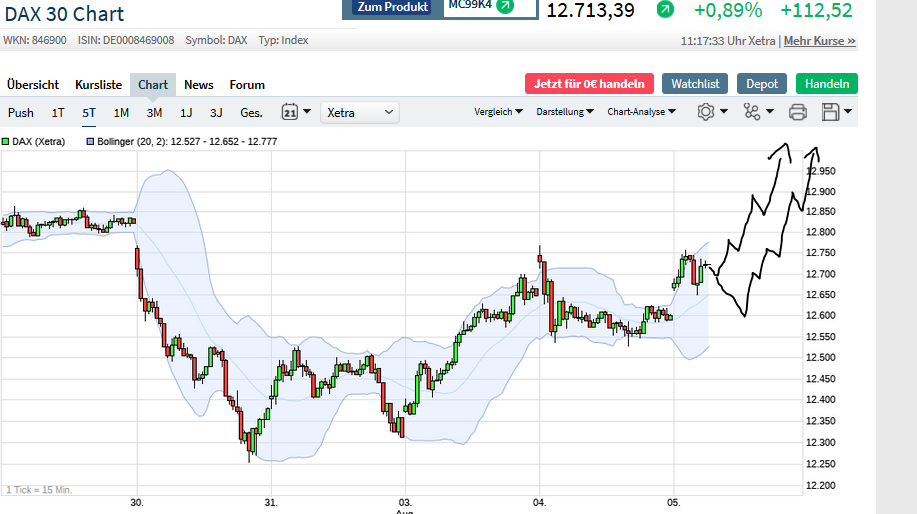917x514 pixels.
Task: Expand the Vergleich dropdown
Action: [x=498, y=112]
